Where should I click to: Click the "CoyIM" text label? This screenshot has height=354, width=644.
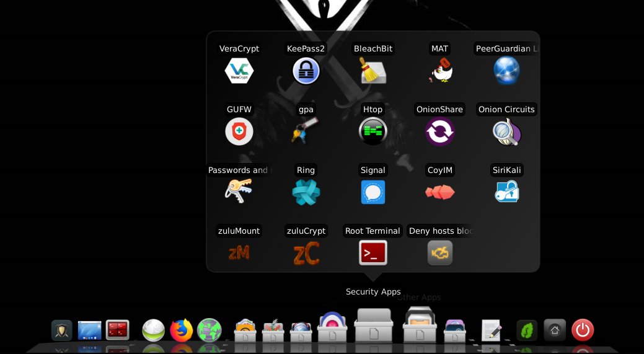point(440,170)
